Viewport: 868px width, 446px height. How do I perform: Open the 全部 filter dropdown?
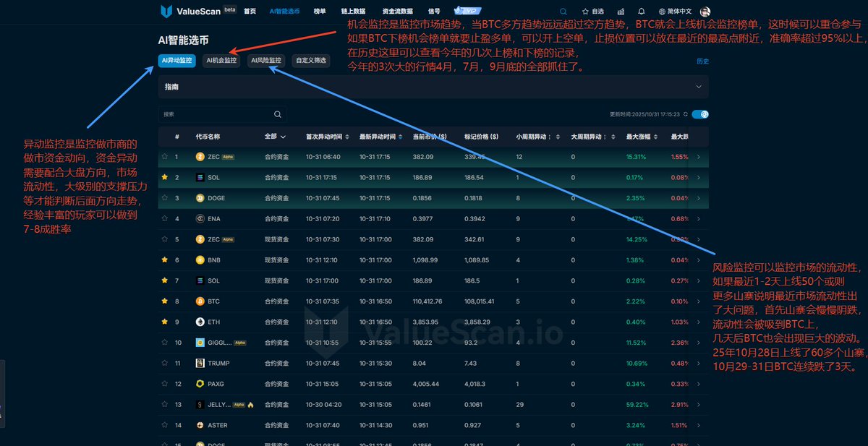click(275, 136)
